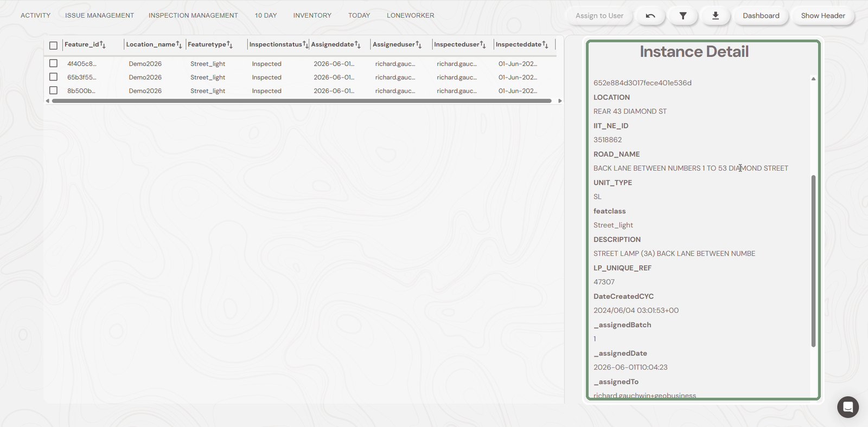Select the 65b3f55 feature id cell
The width and height of the screenshot is (868, 427).
click(82, 77)
